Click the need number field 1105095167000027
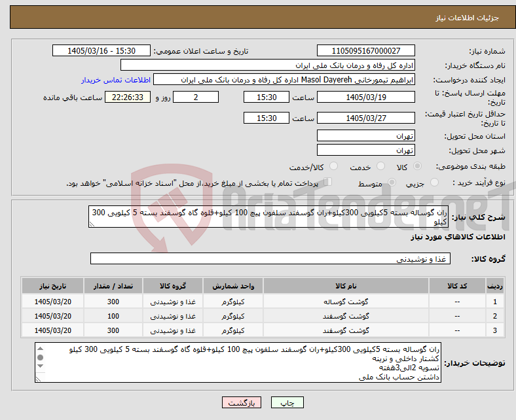Viewport: 516px width, 420px height. [x=365, y=50]
